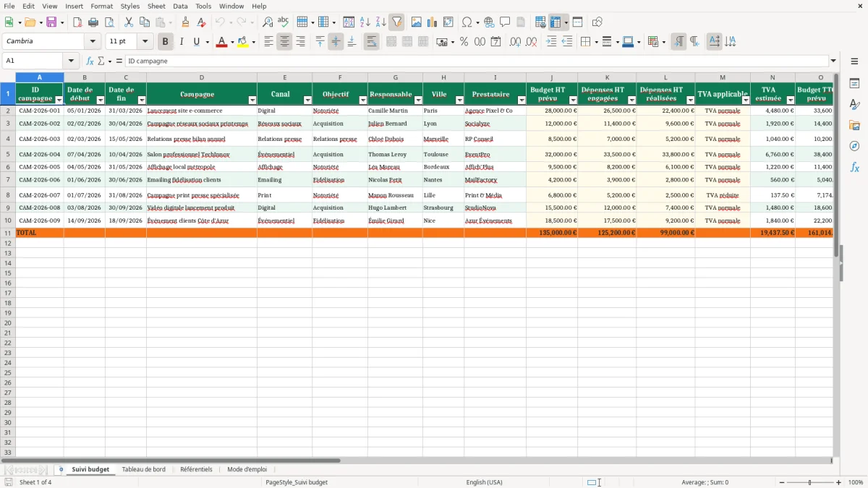The height and width of the screenshot is (488, 868).
Task: Click the Sort Descending icon
Action: tap(380, 22)
